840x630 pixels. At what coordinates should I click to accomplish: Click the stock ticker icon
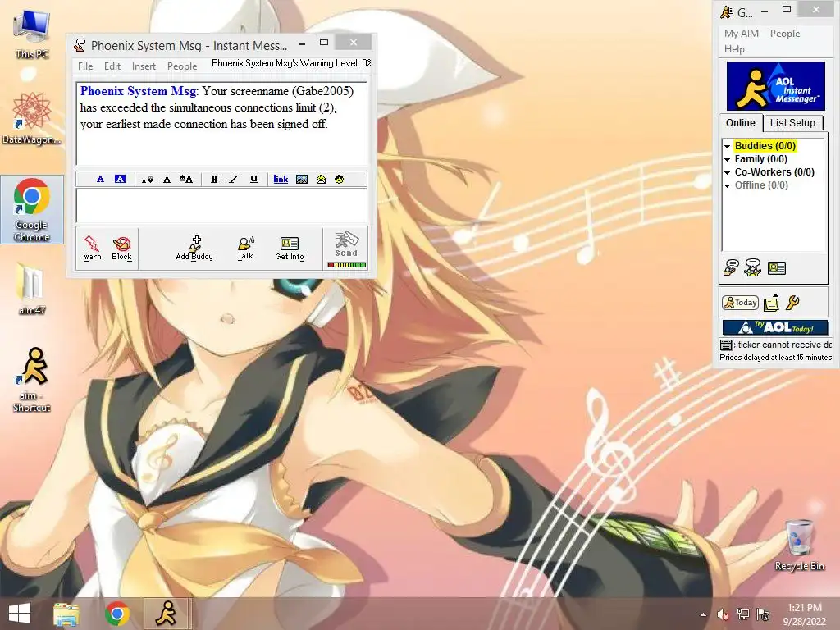click(x=726, y=345)
